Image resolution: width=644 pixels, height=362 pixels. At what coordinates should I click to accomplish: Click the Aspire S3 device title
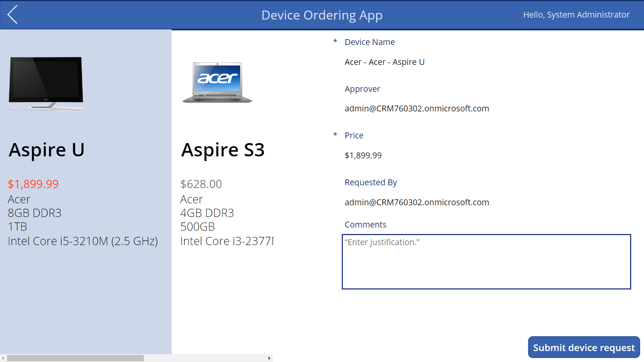[223, 150]
